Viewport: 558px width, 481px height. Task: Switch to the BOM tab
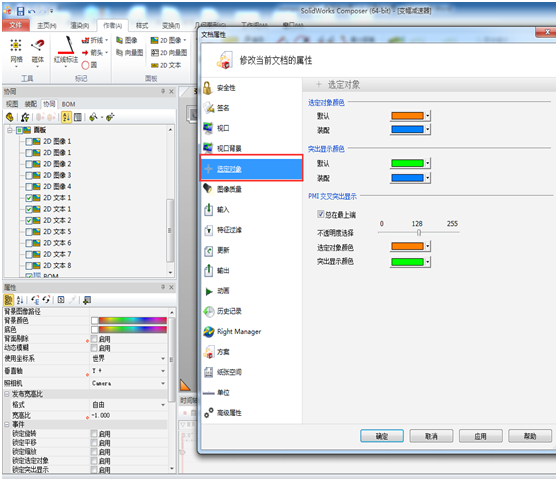pos(68,104)
